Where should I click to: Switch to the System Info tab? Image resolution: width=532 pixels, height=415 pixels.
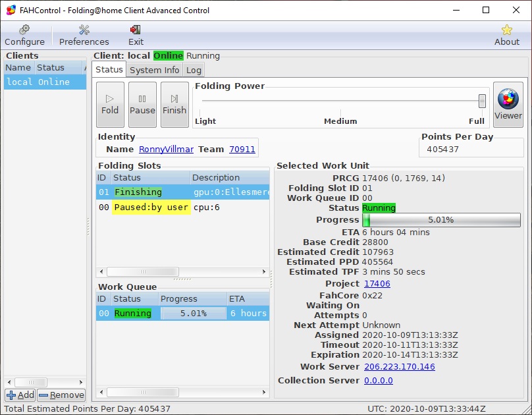[154, 70]
